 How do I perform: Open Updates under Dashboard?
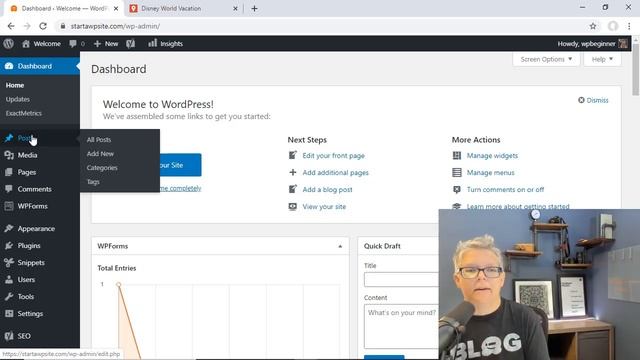click(18, 99)
